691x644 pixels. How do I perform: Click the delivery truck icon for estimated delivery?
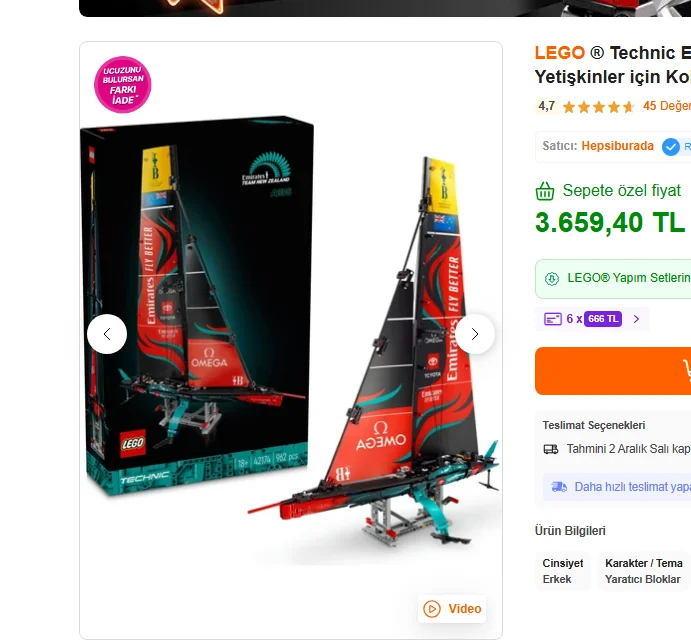pyautogui.click(x=551, y=449)
